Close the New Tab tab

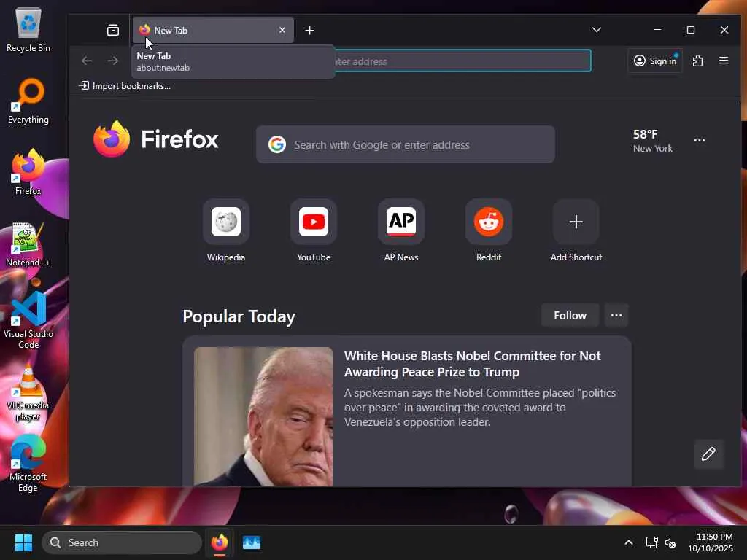tap(282, 30)
